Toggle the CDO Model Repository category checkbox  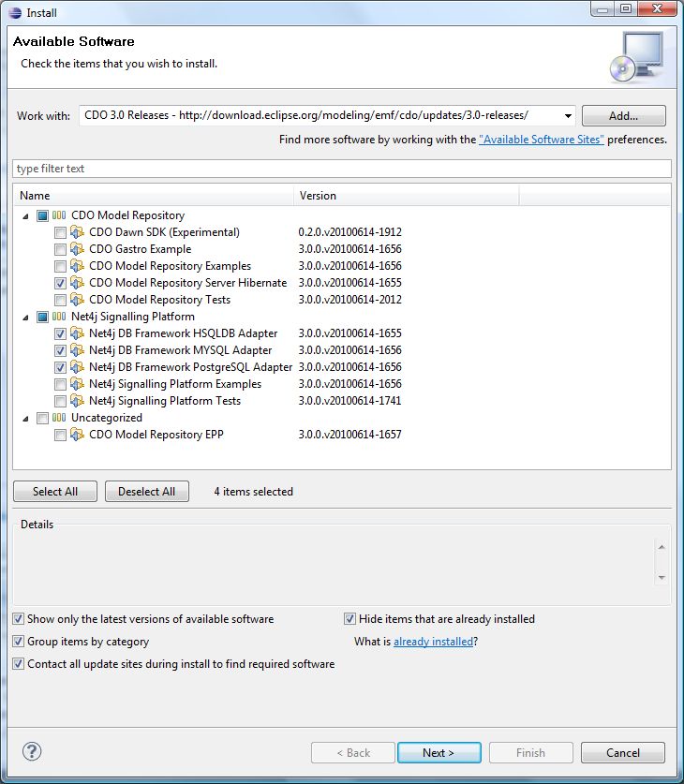pyautogui.click(x=42, y=216)
